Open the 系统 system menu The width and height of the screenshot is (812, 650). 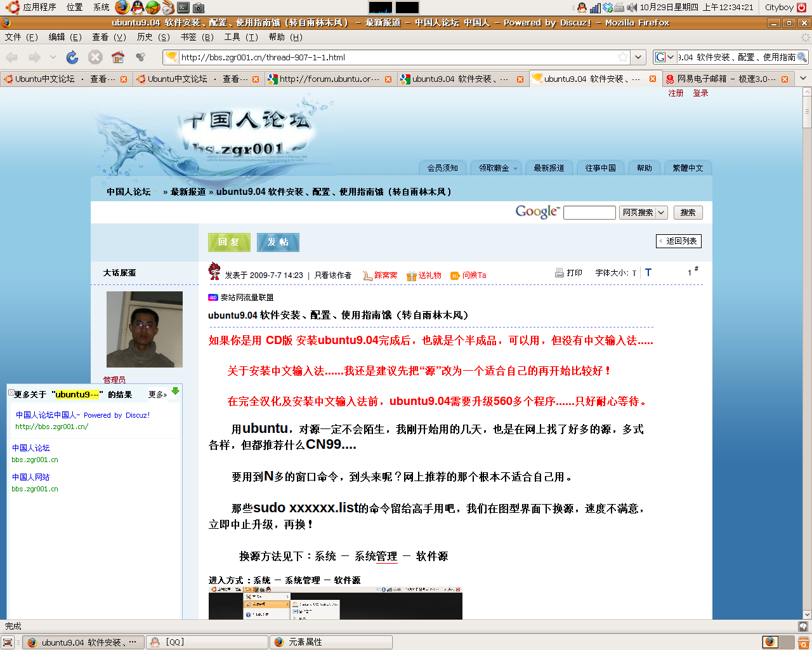click(101, 8)
